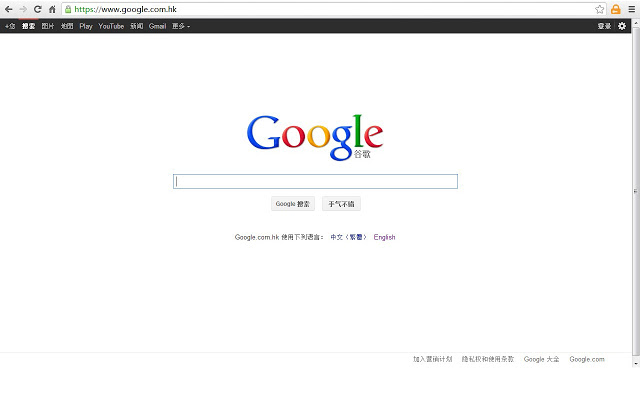Open Google settings gear icon

(622, 26)
